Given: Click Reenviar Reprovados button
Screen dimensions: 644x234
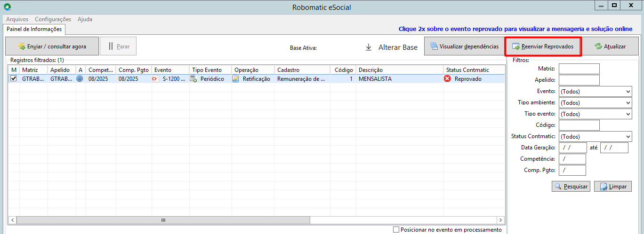Looking at the screenshot, I should 543,47.
